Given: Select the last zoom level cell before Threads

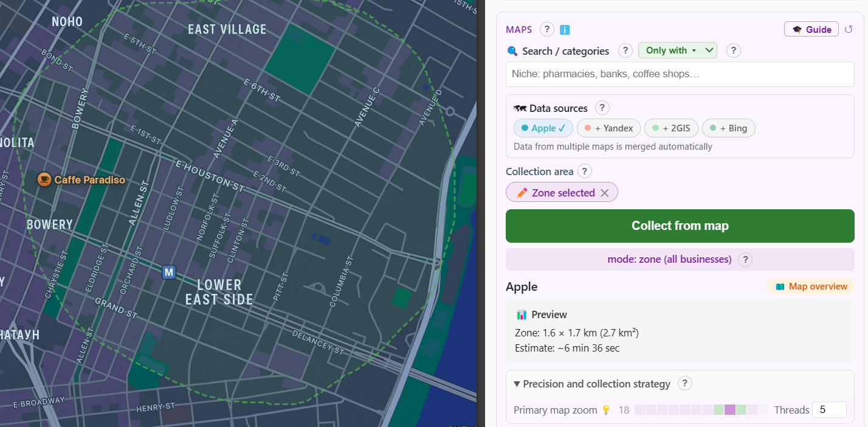Looking at the screenshot, I should point(763,410).
